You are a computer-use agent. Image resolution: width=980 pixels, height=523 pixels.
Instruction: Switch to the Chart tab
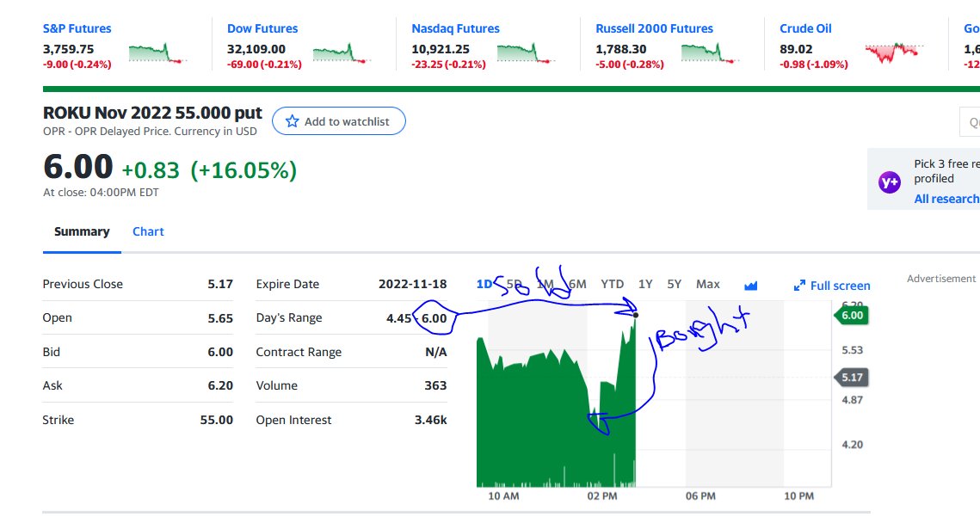pos(148,231)
